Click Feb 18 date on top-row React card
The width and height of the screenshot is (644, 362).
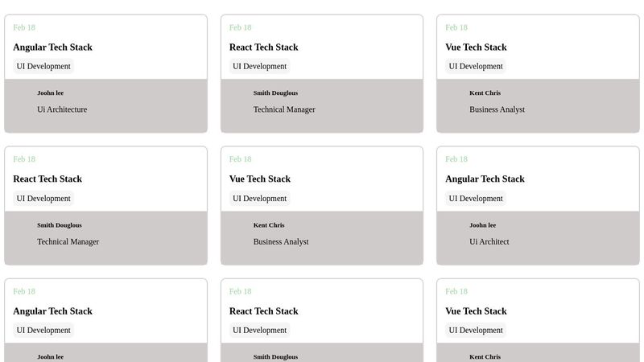240,27
